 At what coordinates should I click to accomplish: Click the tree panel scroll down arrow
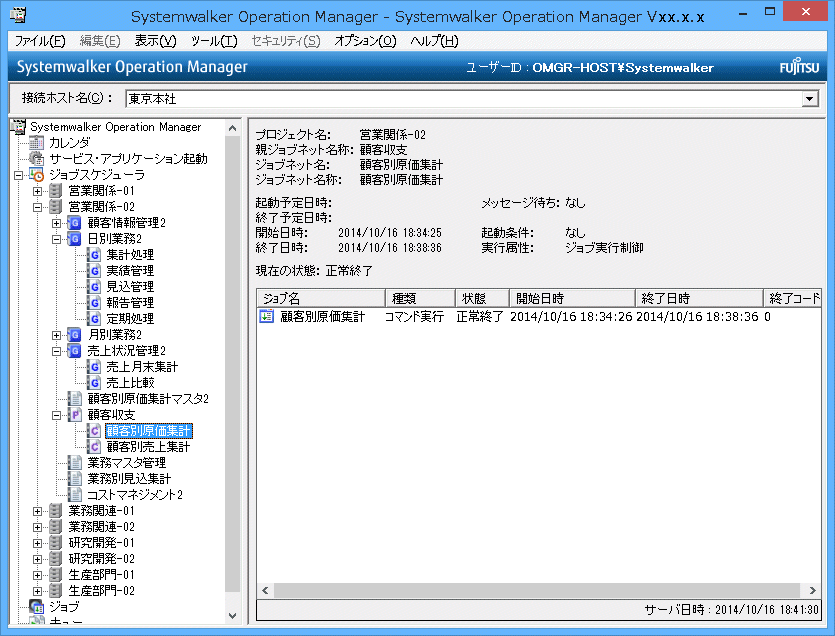pos(233,616)
